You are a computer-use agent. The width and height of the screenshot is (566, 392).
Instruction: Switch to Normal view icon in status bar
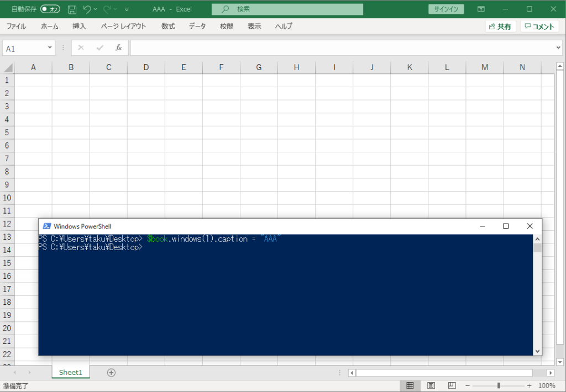(x=410, y=385)
